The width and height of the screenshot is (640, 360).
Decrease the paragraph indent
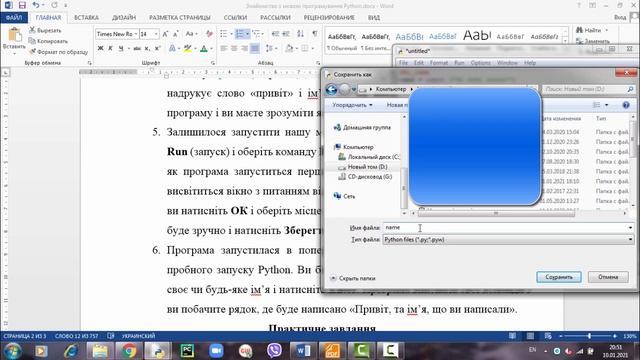(276, 34)
